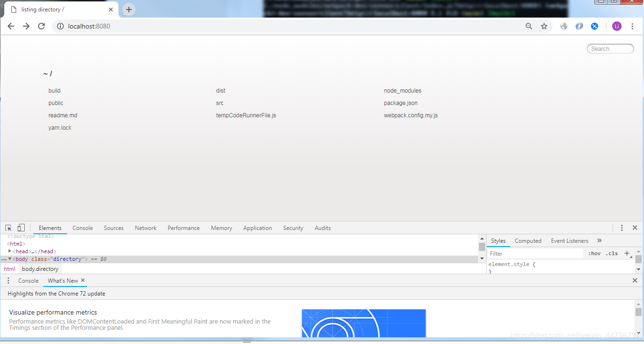Go forward in browser history
The image size is (644, 344).
[26, 26]
